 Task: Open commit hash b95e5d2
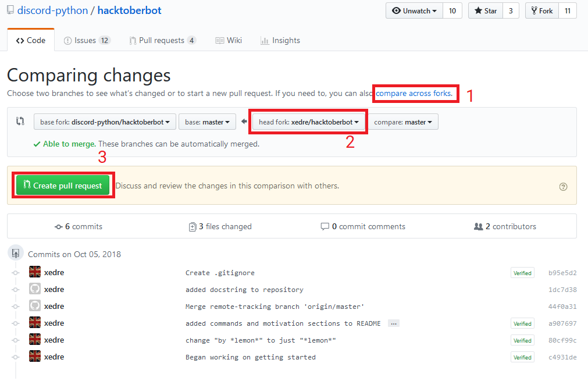562,273
